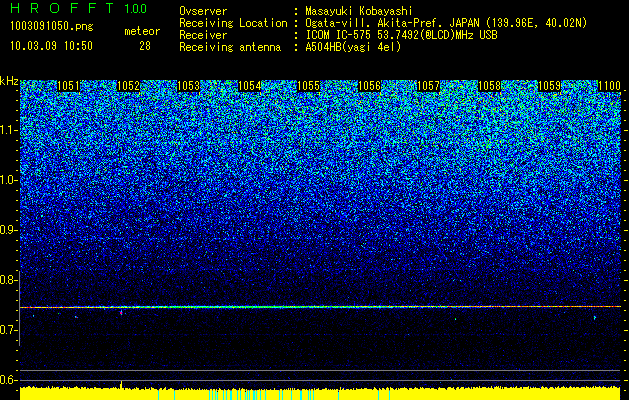Click the date stamp 10.03.09 10:50
This screenshot has width=629, height=400.
(51, 46)
